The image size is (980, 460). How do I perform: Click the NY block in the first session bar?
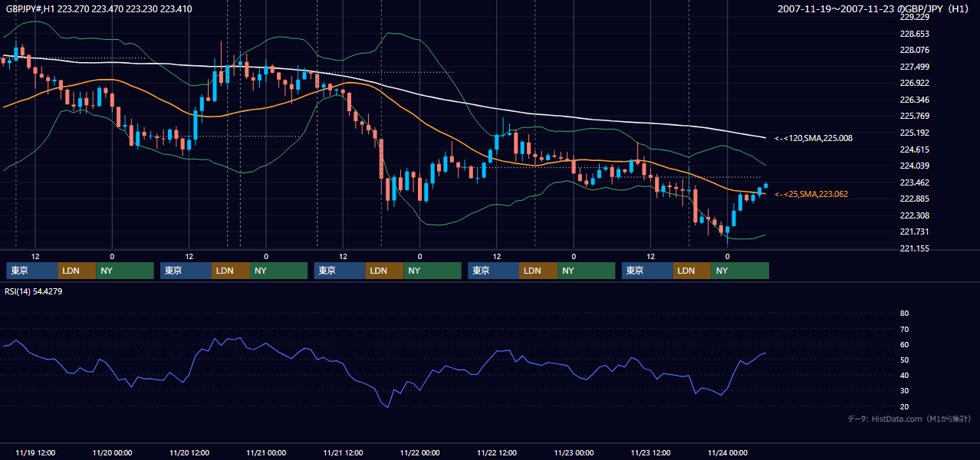[125, 271]
